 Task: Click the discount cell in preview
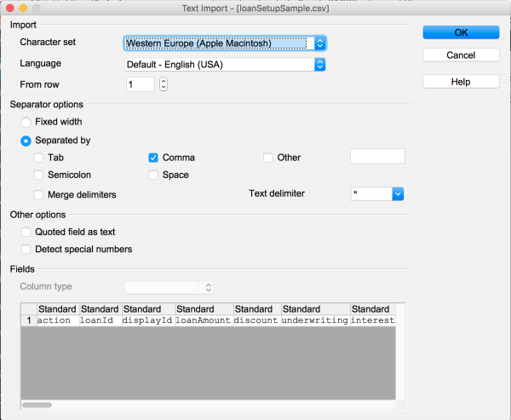[257, 320]
